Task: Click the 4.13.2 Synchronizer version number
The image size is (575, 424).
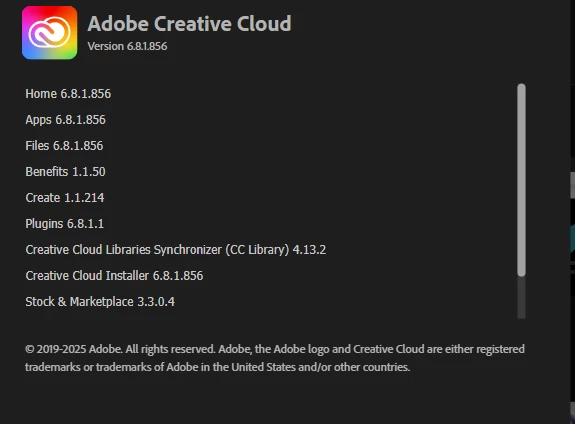Action: pos(309,250)
